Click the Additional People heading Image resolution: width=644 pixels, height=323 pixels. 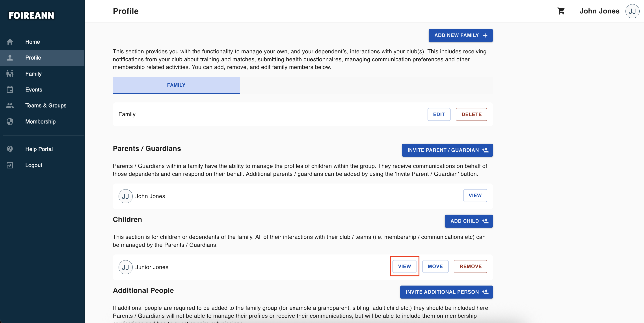143,290
